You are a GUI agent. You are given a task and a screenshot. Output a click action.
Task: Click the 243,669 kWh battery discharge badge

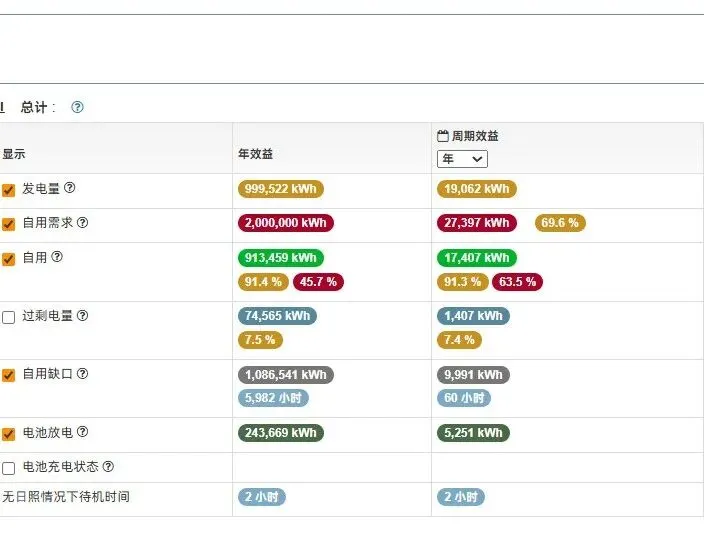pos(281,433)
